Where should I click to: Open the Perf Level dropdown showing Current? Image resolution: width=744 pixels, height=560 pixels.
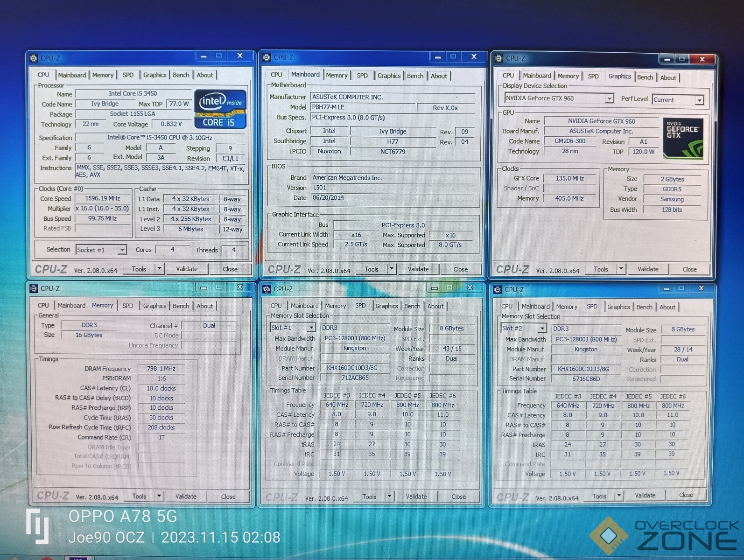click(678, 100)
